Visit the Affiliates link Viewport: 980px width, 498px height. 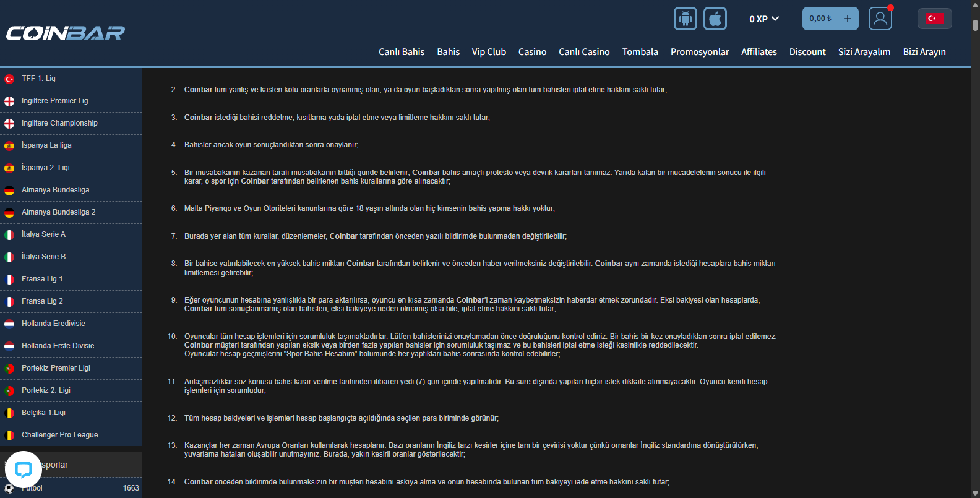click(x=759, y=52)
